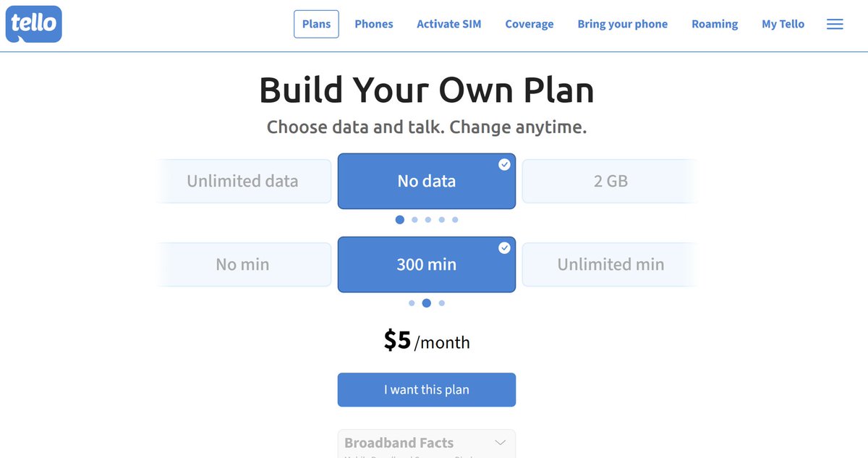Pick the No min talk option
The height and width of the screenshot is (458, 868).
pyautogui.click(x=243, y=264)
